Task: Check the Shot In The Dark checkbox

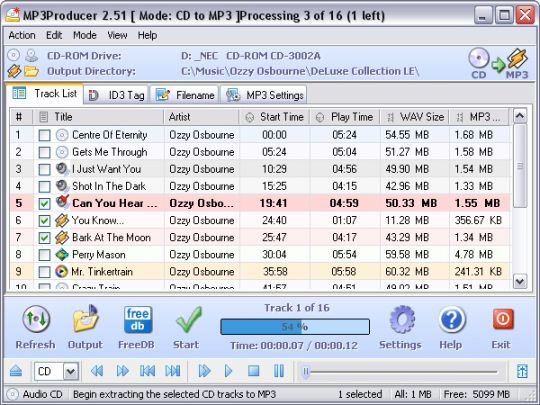Action: tap(44, 187)
